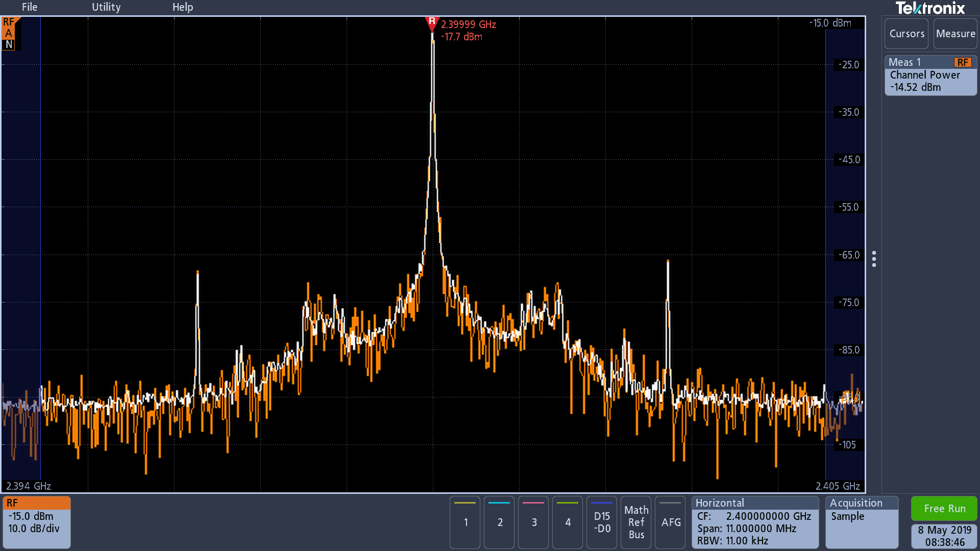980x551 pixels.
Task: Add the D15-D0 digital channels
Action: (602, 522)
